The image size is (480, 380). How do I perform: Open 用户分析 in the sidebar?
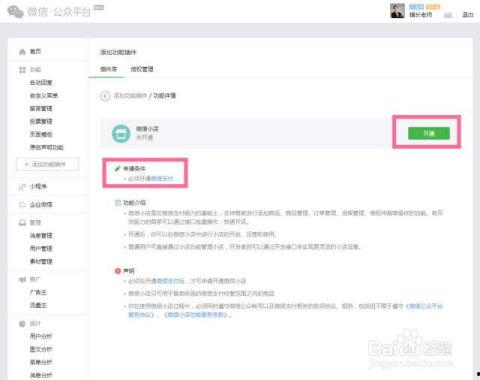click(41, 336)
